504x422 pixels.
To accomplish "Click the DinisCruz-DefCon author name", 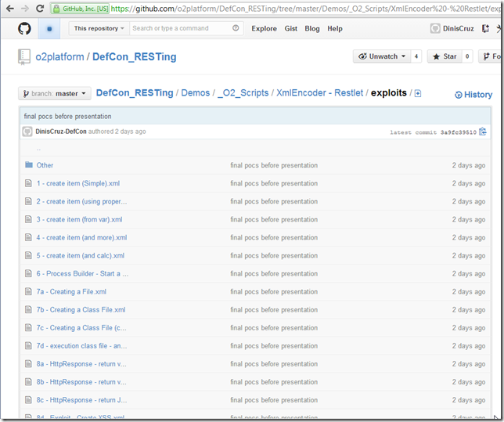I will click(61, 132).
